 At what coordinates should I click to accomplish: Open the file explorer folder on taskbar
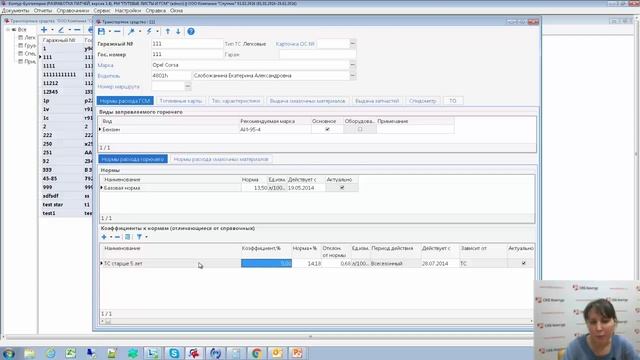click(29, 353)
